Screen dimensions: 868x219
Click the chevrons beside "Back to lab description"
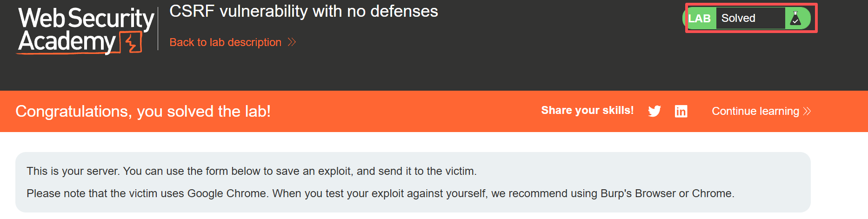pyautogui.click(x=292, y=42)
